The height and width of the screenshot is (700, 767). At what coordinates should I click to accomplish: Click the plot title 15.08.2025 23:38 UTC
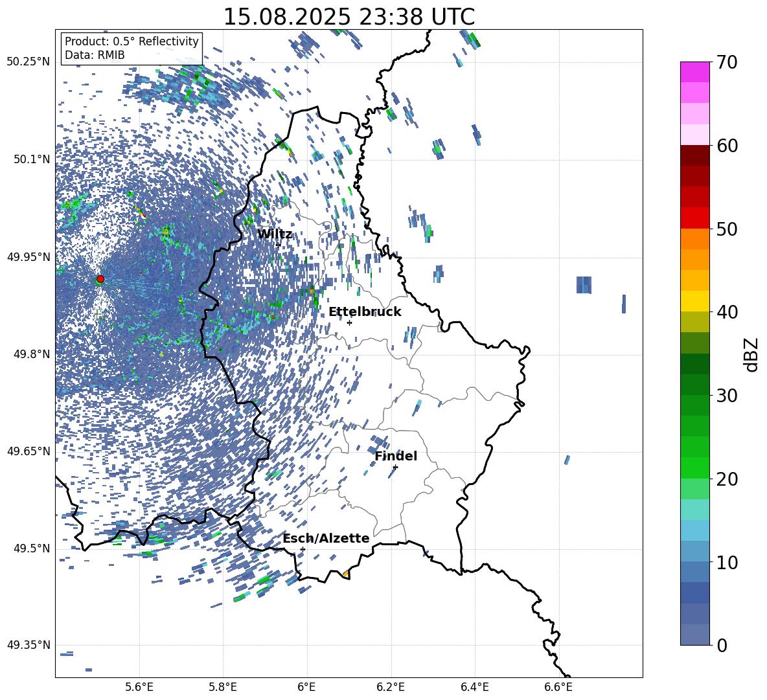pos(349,17)
